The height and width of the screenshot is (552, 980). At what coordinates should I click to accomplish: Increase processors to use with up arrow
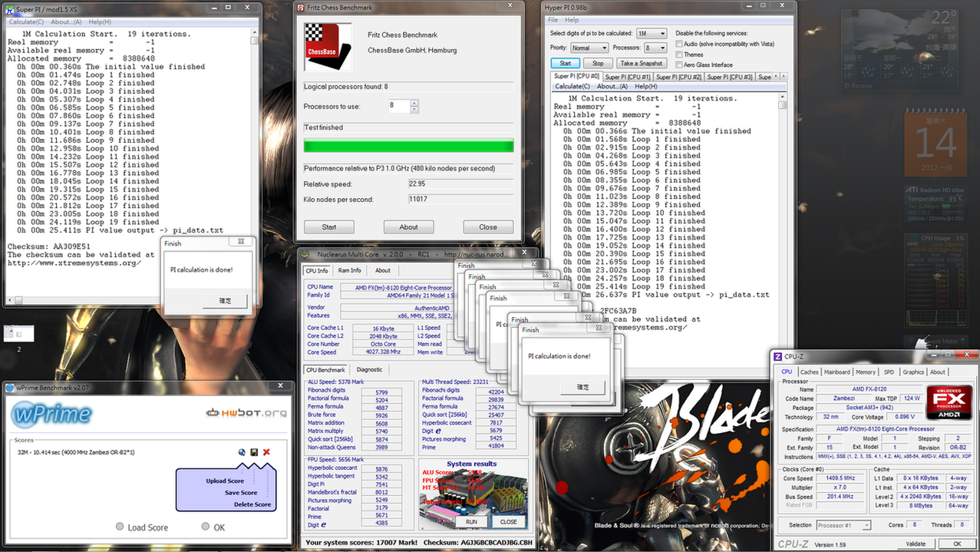[x=414, y=103]
